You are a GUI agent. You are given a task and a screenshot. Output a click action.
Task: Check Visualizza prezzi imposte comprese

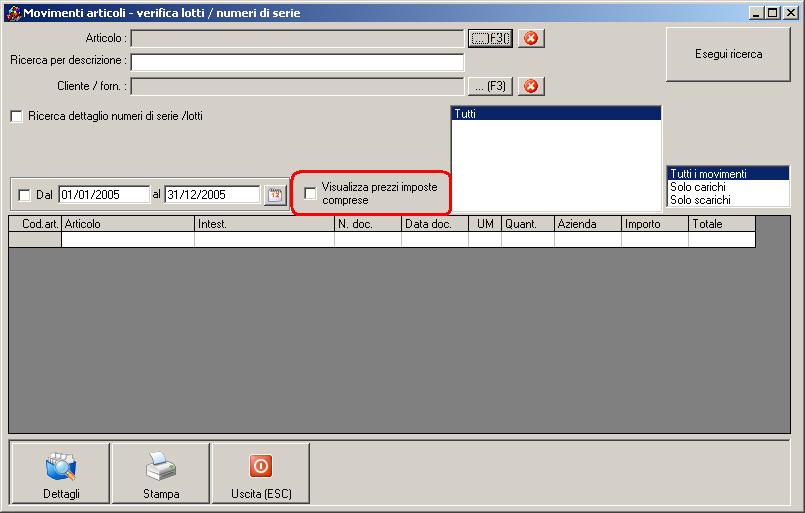coord(310,193)
